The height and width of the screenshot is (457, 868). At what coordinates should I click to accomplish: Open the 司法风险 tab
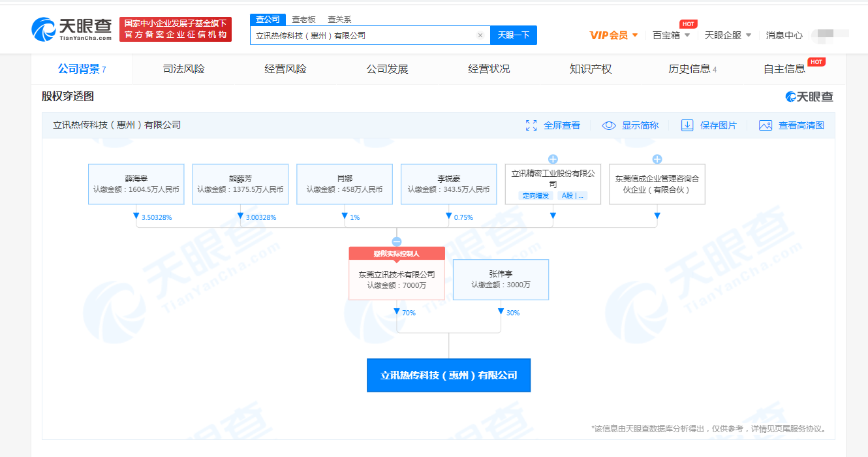pos(183,69)
